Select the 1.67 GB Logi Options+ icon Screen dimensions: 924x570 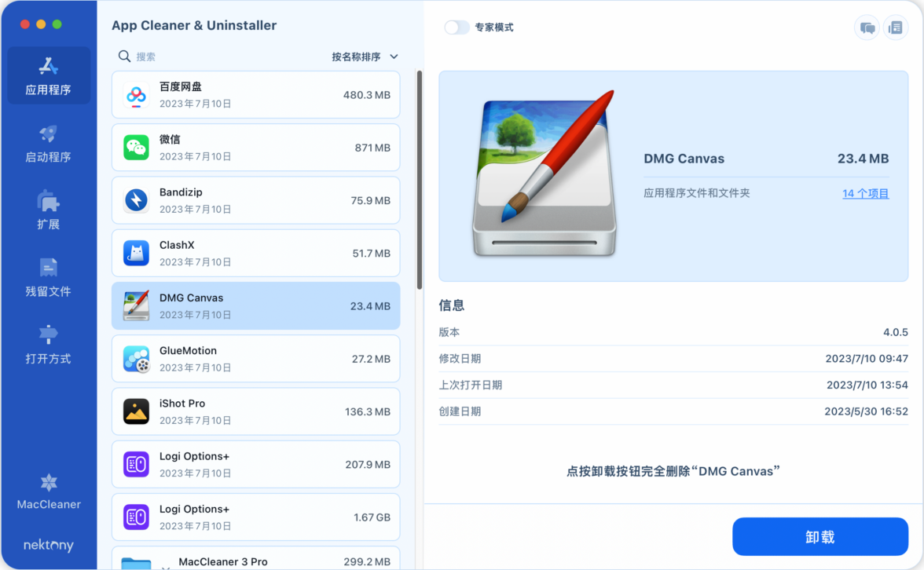coord(136,517)
